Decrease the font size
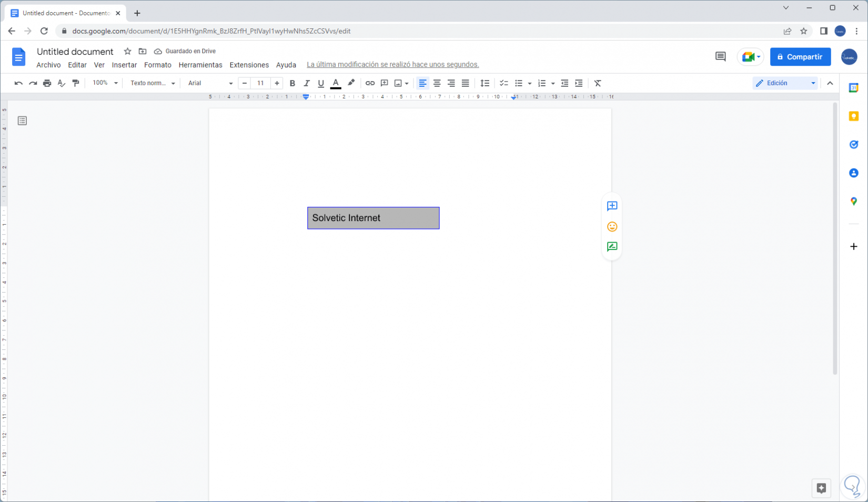 (245, 83)
